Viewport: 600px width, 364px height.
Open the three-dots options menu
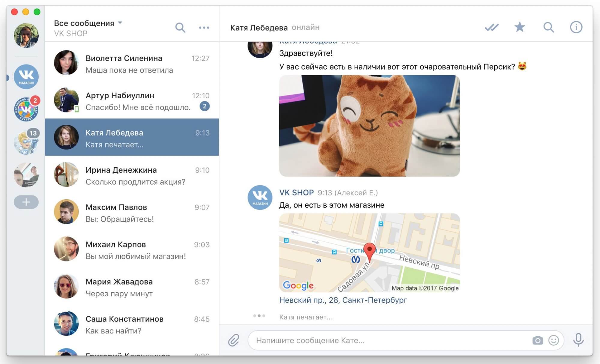(x=204, y=28)
